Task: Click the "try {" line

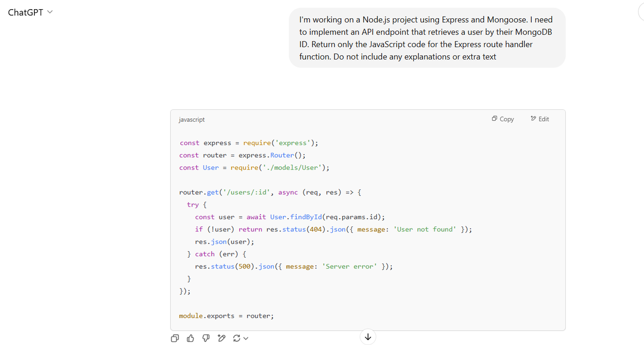Action: tap(197, 205)
